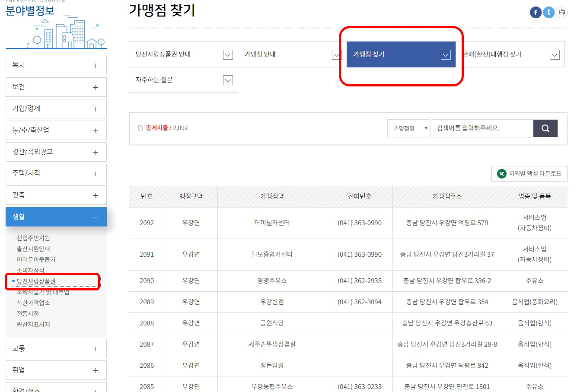The height and width of the screenshot is (392, 574).
Task: Open 당진사랑상품권 submenu link
Action: point(36,281)
